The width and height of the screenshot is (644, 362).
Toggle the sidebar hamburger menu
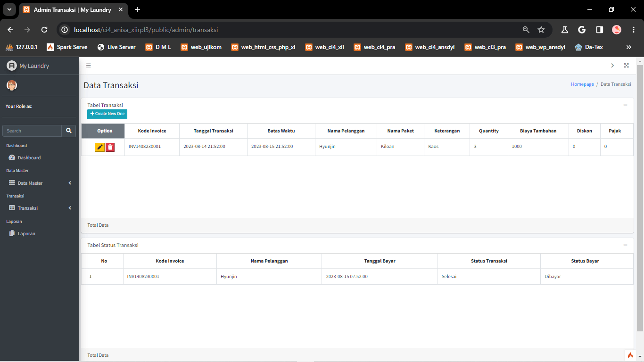[88, 66]
